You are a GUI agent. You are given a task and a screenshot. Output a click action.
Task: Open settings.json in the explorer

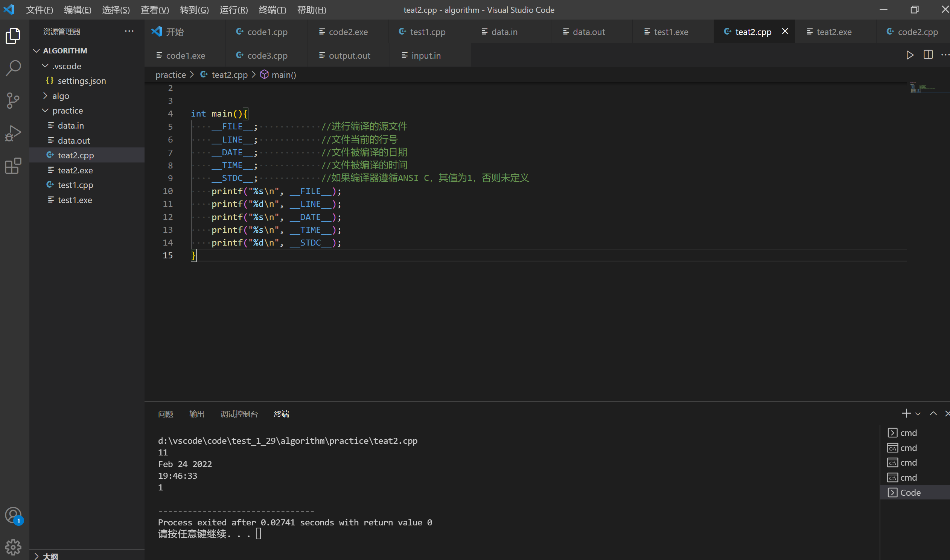coord(87,81)
